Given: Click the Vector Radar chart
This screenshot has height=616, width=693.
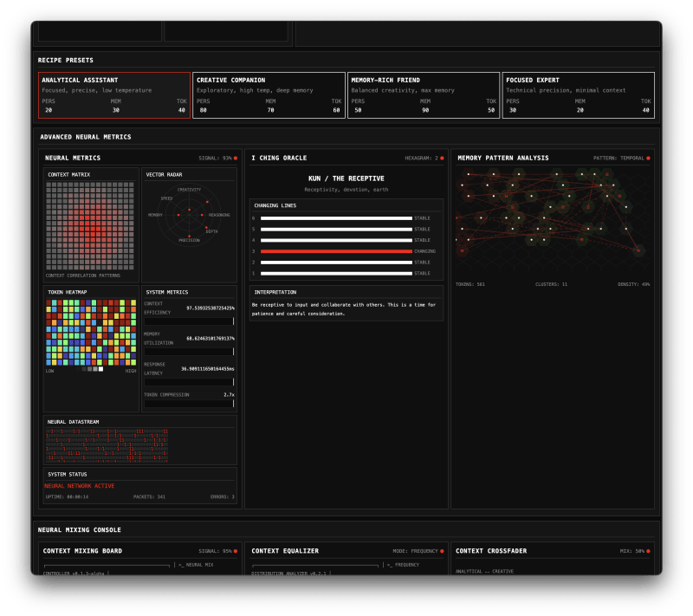Looking at the screenshot, I should click(x=189, y=215).
